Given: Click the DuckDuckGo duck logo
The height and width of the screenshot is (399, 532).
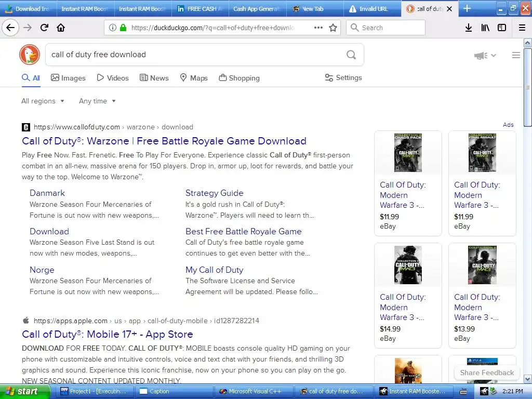Looking at the screenshot, I should click(x=30, y=54).
